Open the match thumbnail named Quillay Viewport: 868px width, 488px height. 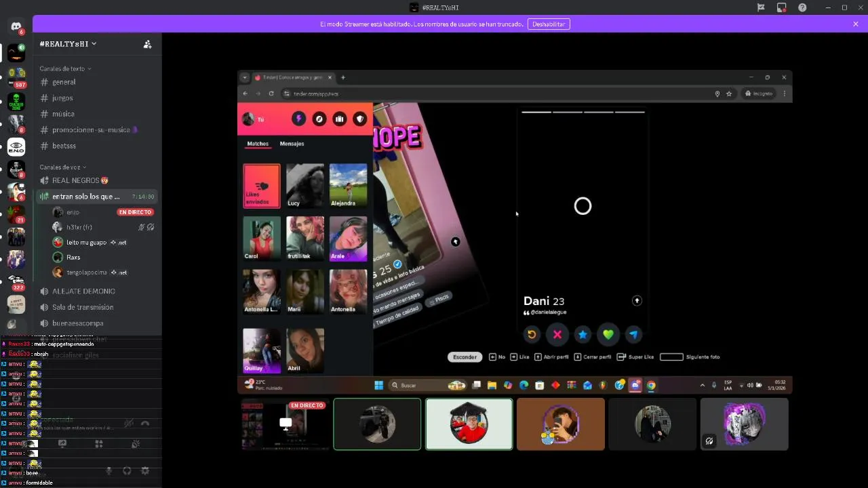262,351
